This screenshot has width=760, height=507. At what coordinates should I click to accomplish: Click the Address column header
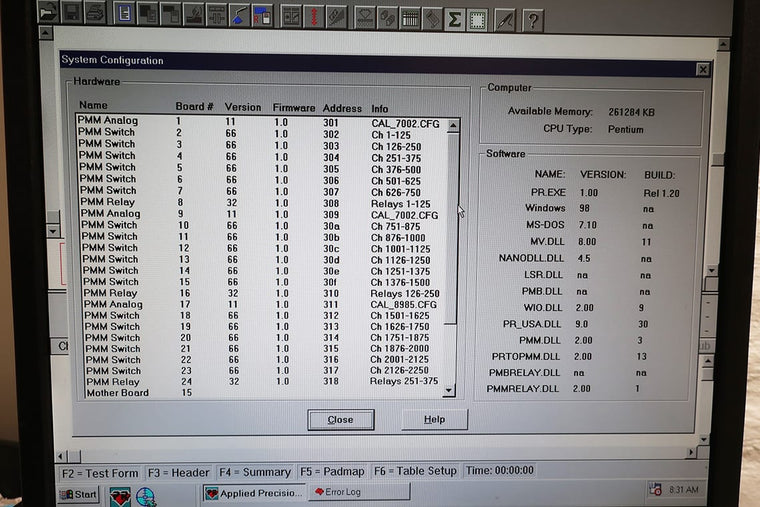(342, 108)
